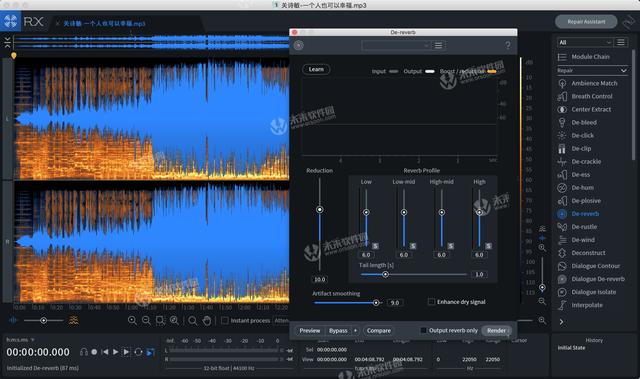Open the De-click module
Screen dimensions: 640x379
pos(576,135)
